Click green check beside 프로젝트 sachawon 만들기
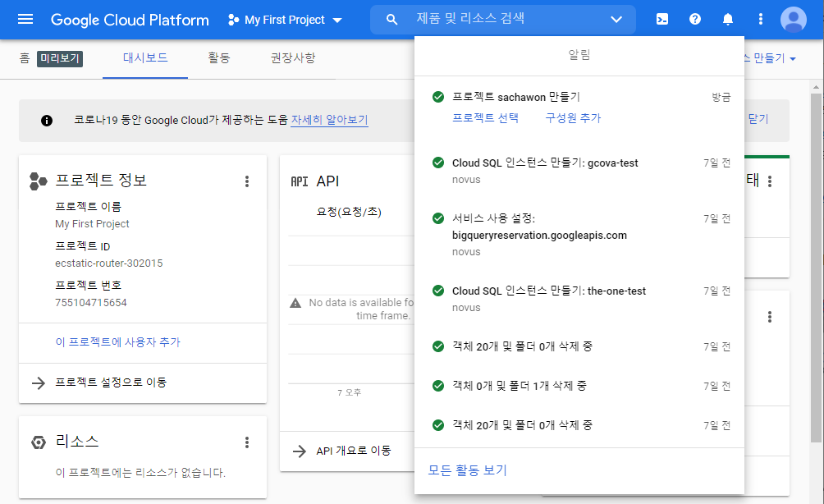The height and width of the screenshot is (504, 824). (437, 97)
